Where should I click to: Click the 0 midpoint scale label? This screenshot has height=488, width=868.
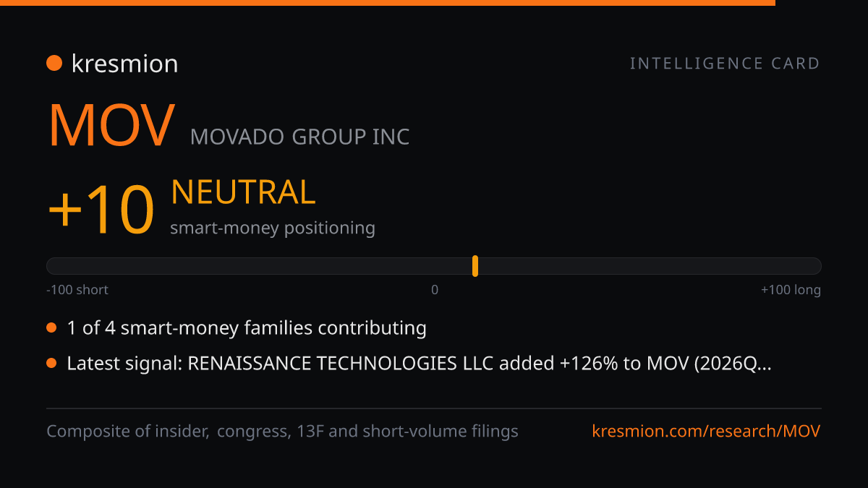435,290
